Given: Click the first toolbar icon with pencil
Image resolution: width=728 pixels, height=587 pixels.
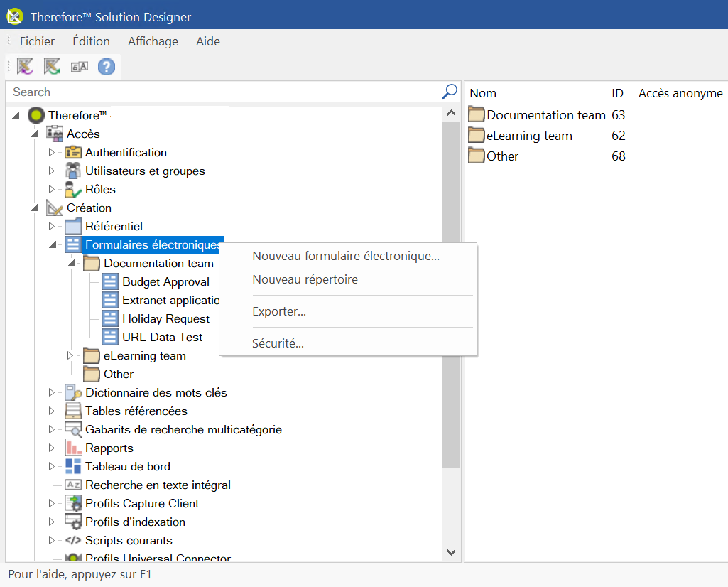Looking at the screenshot, I should [26, 67].
